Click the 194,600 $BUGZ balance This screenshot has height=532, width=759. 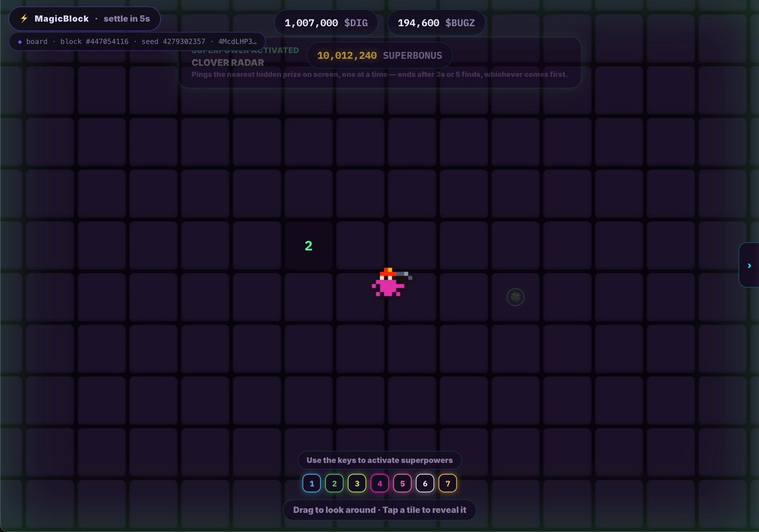(x=436, y=23)
